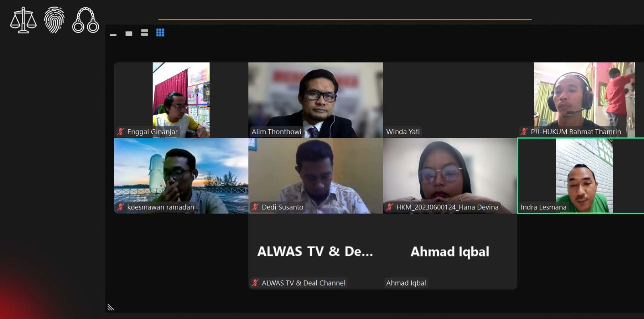Screen dimensions: 644x319
Task: Select Indra Lesmana's highlighted video tile
Action: click(x=581, y=176)
